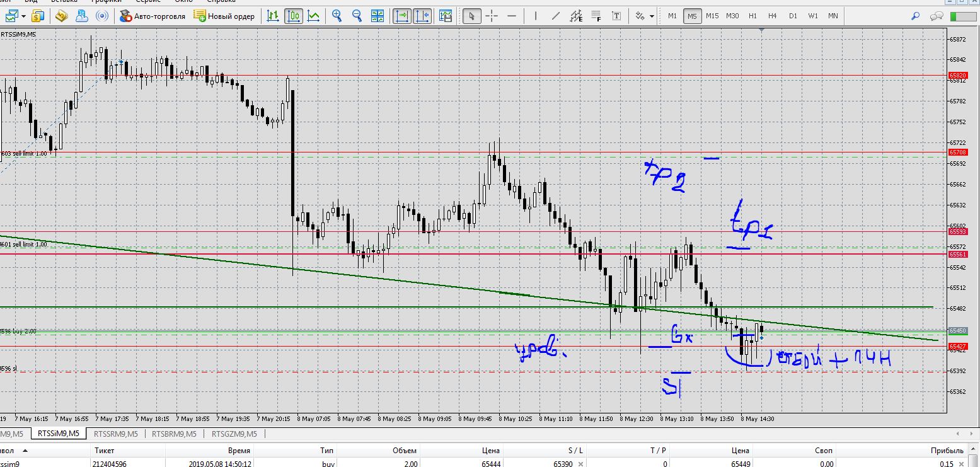Toggle the arrow cursor mode
980x467 pixels.
(471, 16)
